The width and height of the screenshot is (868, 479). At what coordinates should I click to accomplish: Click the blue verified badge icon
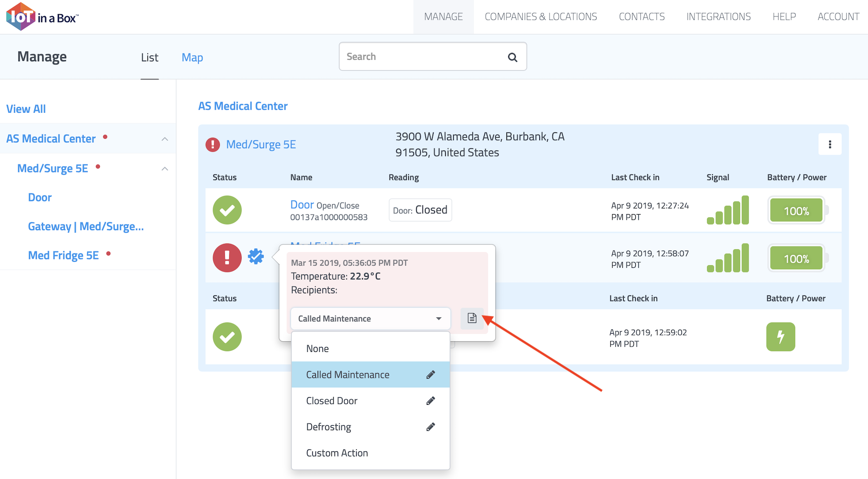tap(256, 256)
